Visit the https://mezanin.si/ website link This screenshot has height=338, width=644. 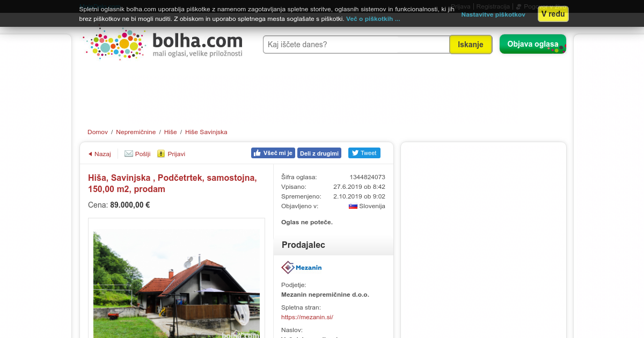pyautogui.click(x=307, y=317)
